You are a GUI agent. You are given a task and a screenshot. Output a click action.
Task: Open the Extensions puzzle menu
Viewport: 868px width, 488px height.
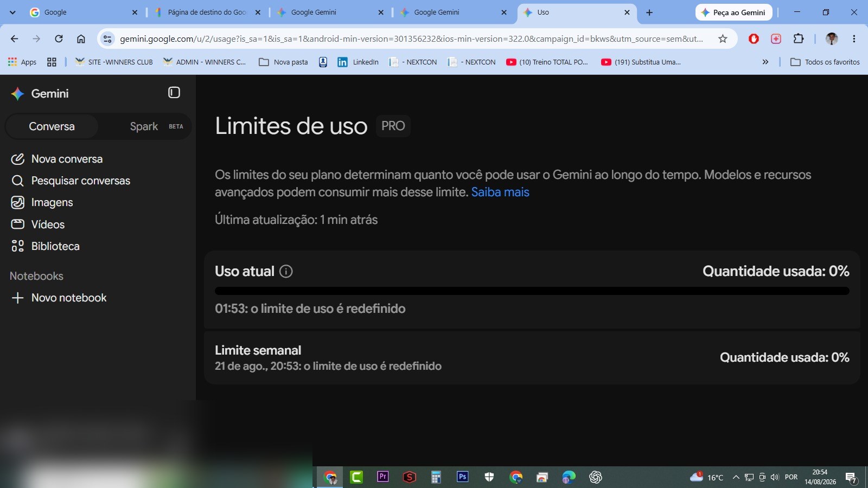click(798, 38)
